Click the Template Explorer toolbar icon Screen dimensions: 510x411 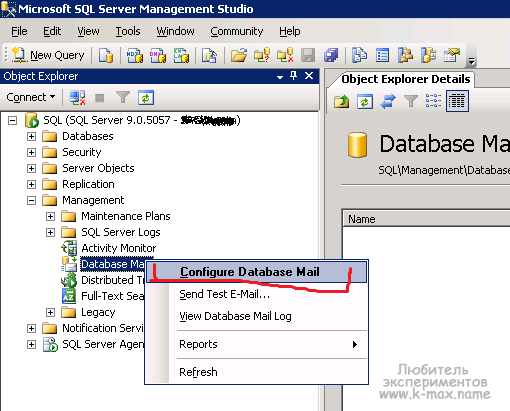coord(428,55)
